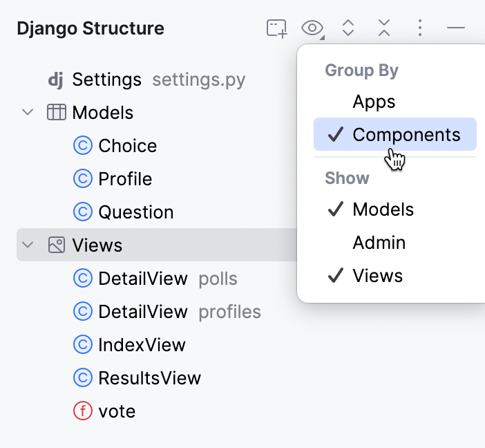Enable Admin in the Show list
Screen dimensions: 485x448
379,243
